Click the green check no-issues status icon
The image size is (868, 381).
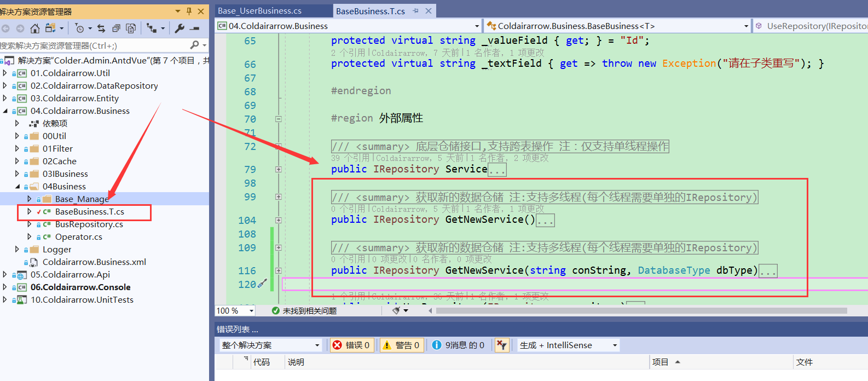(x=276, y=310)
